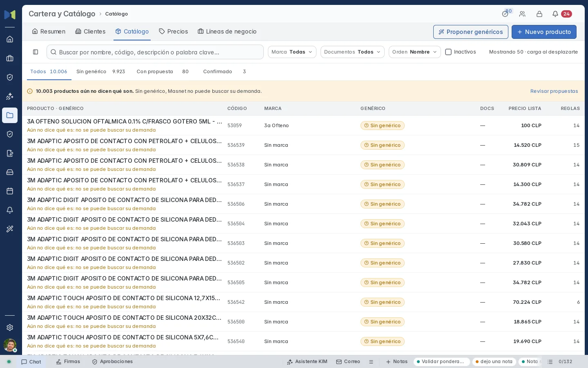Filter by Con propuesta 80
Image resolution: width=588 pixels, height=368 pixels.
pyautogui.click(x=163, y=72)
